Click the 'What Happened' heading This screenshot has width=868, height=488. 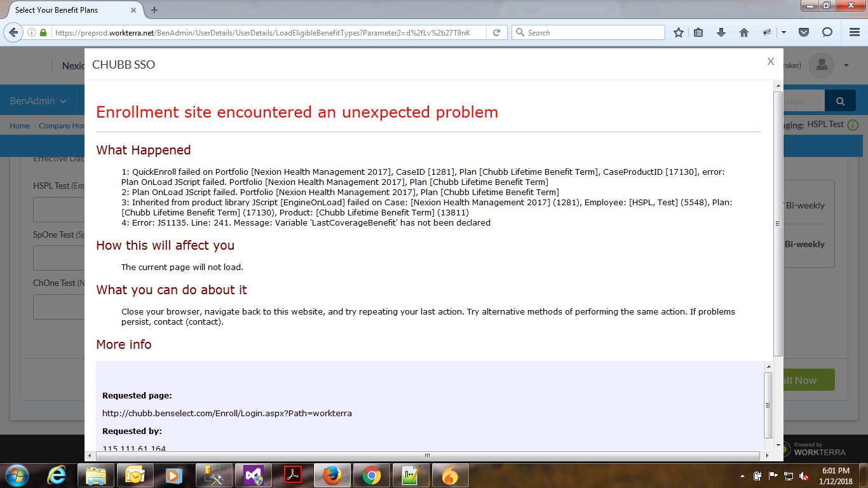[x=143, y=150]
